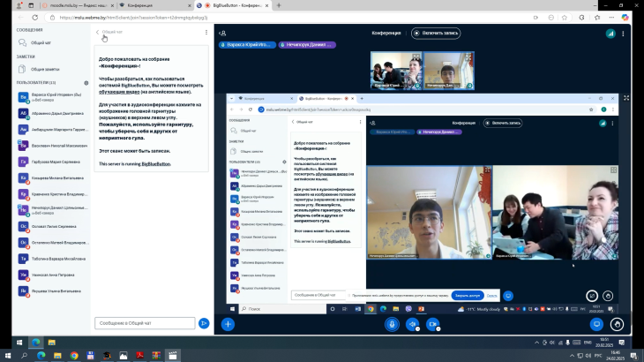Open the Edge Copilot icon
Screen dimensions: 644x362
click(x=625, y=18)
